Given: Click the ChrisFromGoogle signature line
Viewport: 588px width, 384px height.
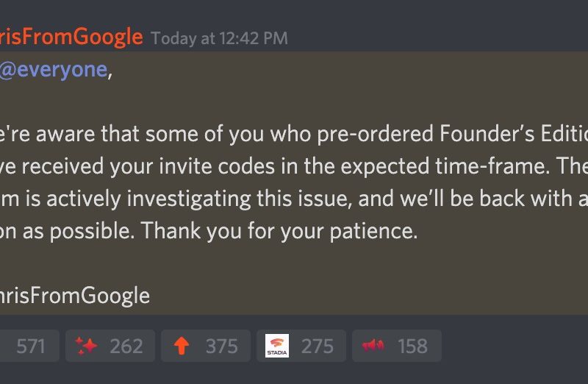Looking at the screenshot, I should point(75,296).
